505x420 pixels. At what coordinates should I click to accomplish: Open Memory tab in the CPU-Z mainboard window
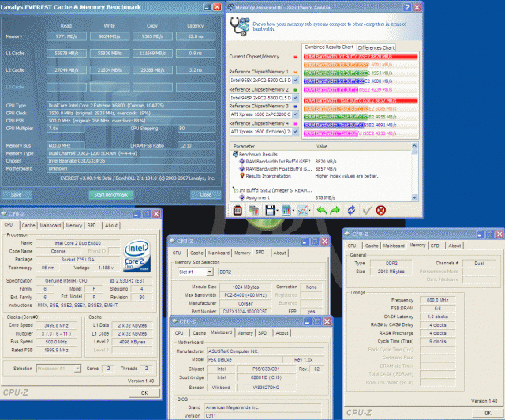[x=245, y=333]
